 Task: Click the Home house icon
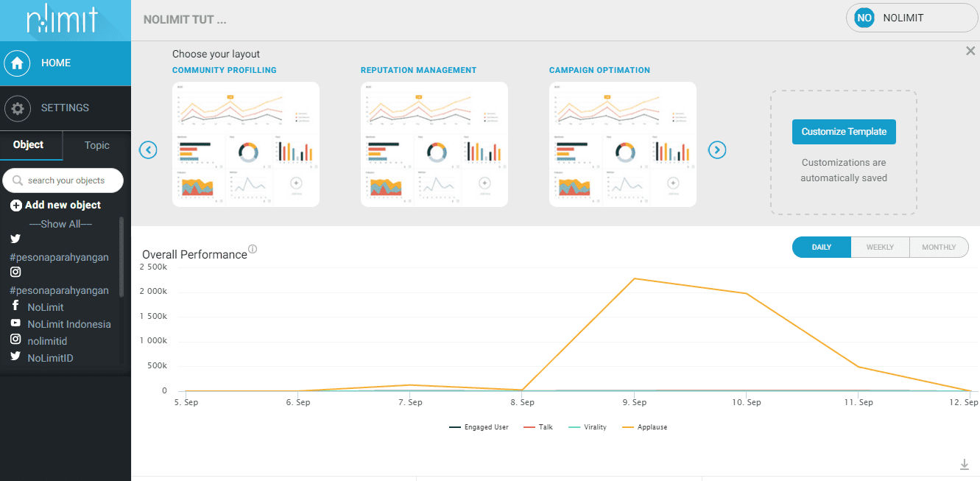pos(17,63)
